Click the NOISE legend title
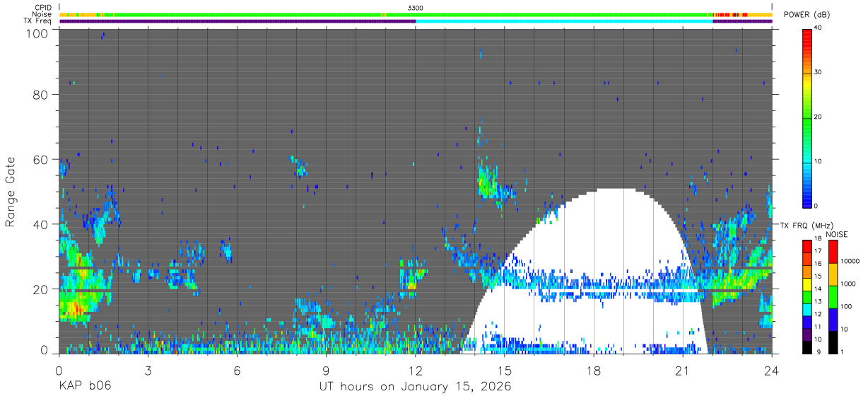This screenshot has height=401, width=868. tap(837, 234)
